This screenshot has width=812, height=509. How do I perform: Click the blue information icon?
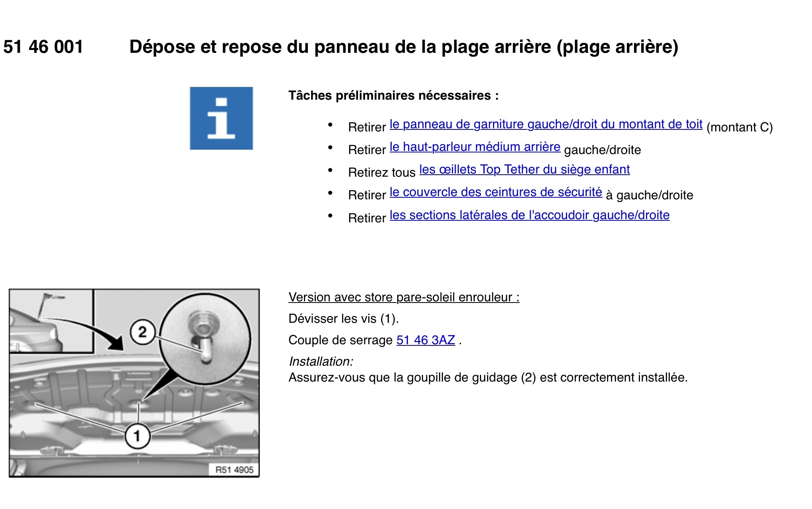click(221, 118)
